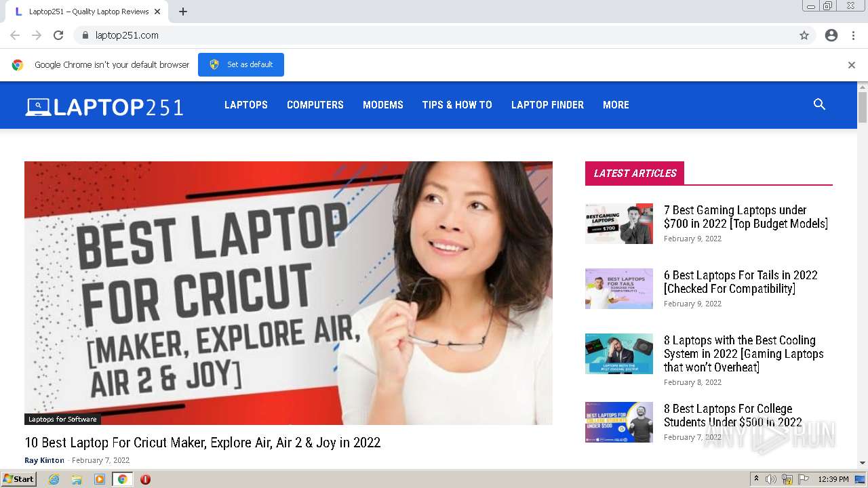The height and width of the screenshot is (488, 868).
Task: Open the MODEMS menu
Action: [x=383, y=105]
